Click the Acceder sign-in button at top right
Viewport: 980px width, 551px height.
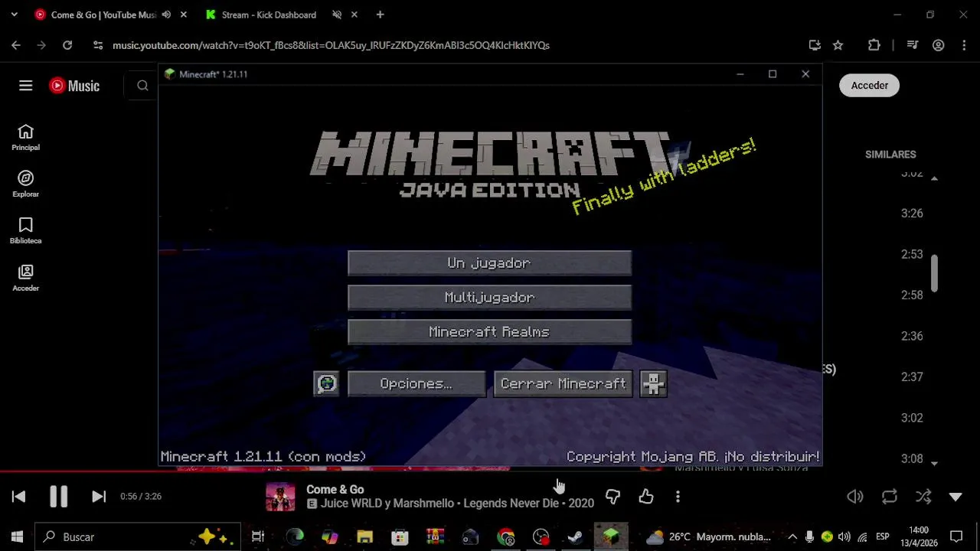pos(870,86)
